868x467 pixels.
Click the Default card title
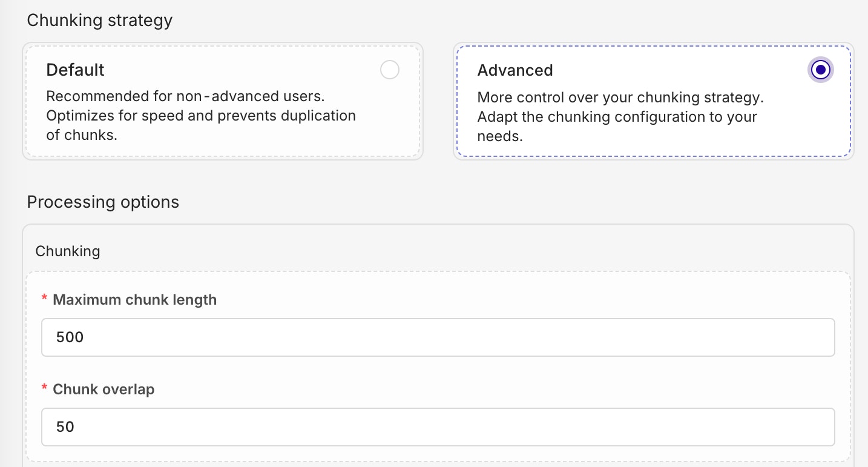(75, 70)
